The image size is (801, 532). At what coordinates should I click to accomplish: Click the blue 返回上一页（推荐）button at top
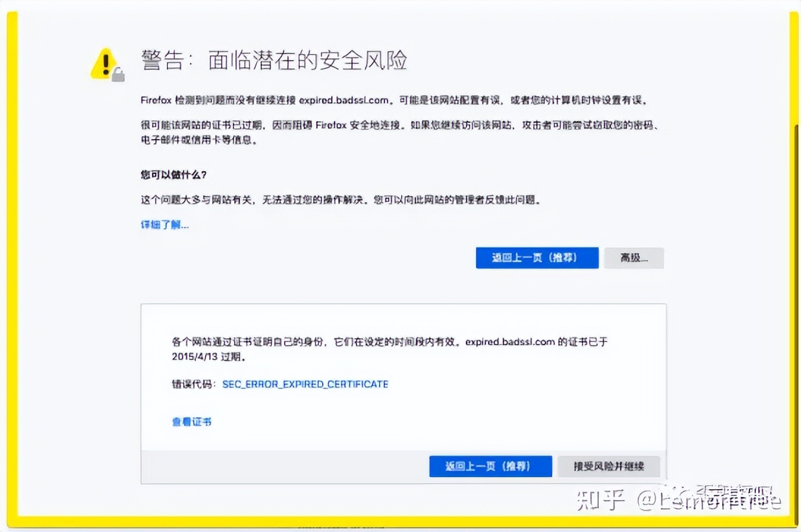click(x=537, y=257)
